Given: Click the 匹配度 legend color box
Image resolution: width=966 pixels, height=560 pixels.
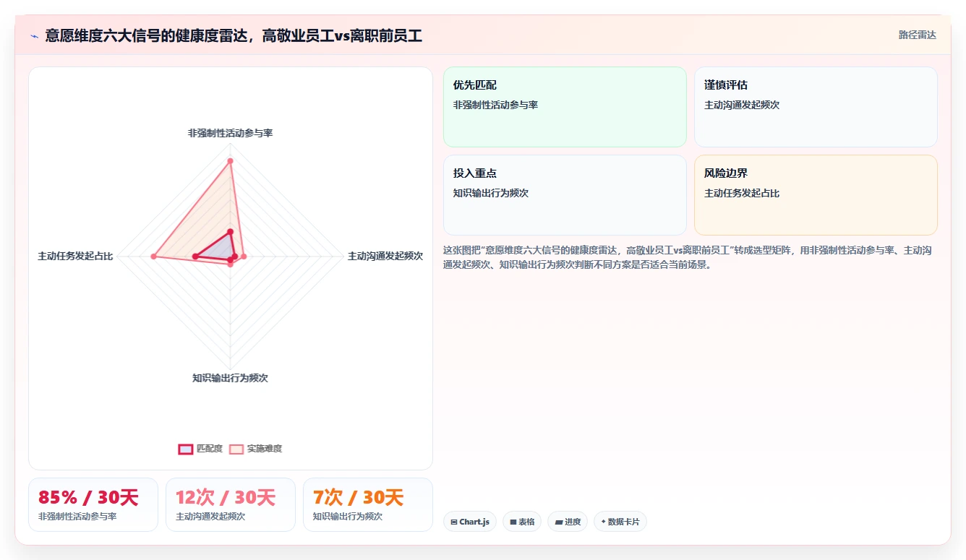Looking at the screenshot, I should pyautogui.click(x=186, y=449).
